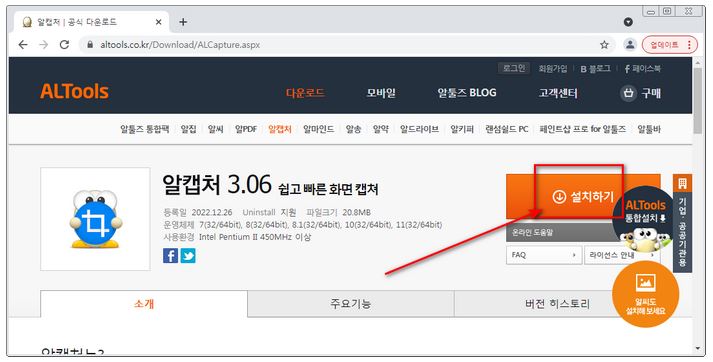
Task: Open the 모바일 main menu
Action: click(381, 93)
